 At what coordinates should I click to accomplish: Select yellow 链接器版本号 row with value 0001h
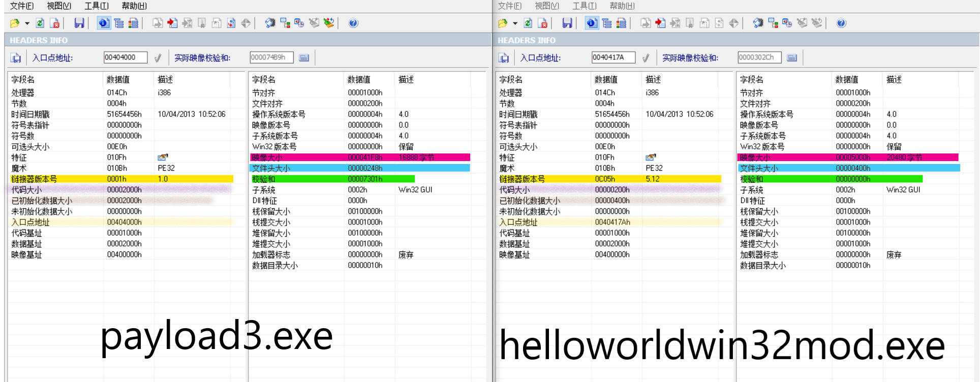tap(121, 179)
